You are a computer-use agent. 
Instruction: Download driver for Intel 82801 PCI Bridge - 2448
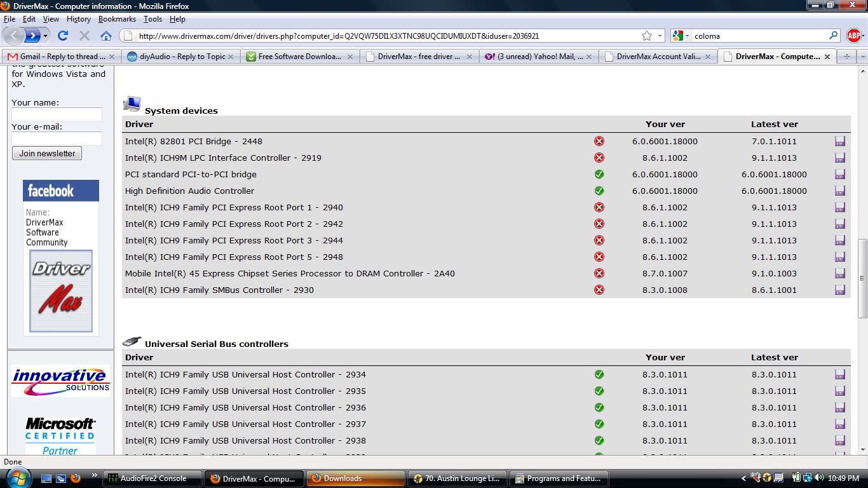tap(839, 141)
